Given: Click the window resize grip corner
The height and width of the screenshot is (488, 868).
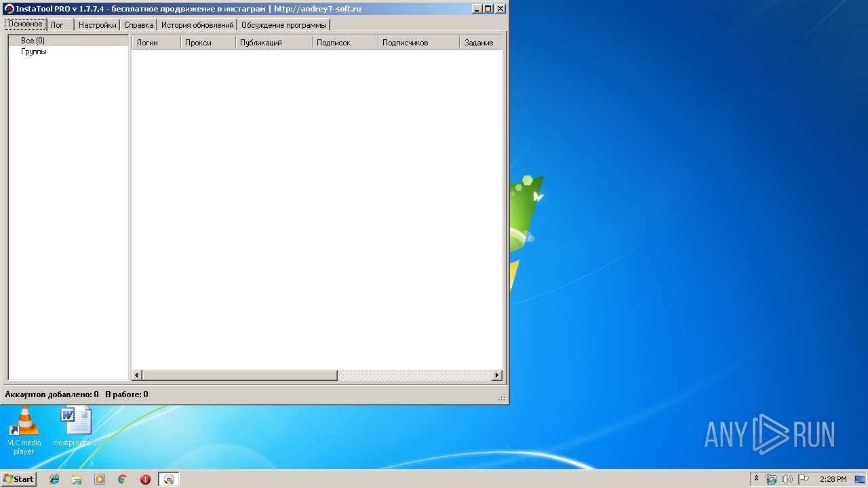Looking at the screenshot, I should coord(502,397).
